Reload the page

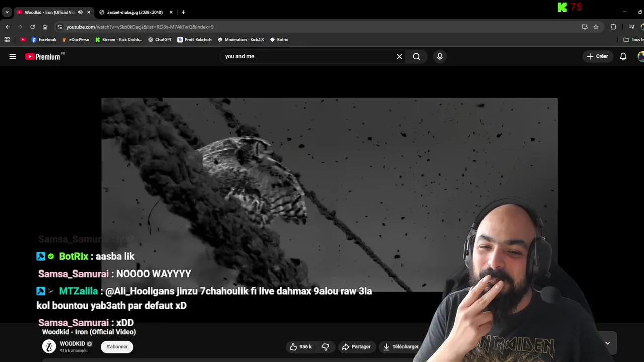[32, 27]
